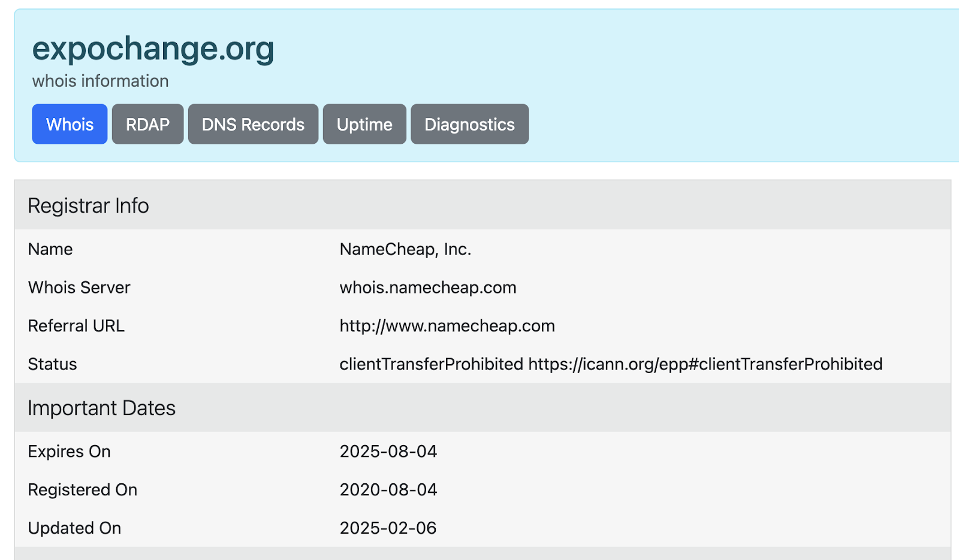Click the expochange.org domain heading
The width and height of the screenshot is (959, 560).
[x=153, y=49]
